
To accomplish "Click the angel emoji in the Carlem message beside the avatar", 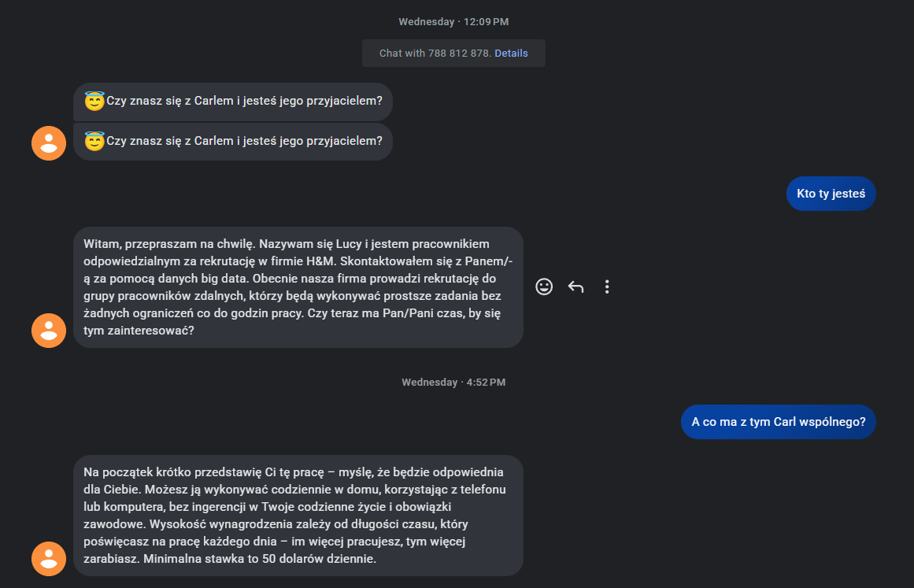I will (94, 142).
